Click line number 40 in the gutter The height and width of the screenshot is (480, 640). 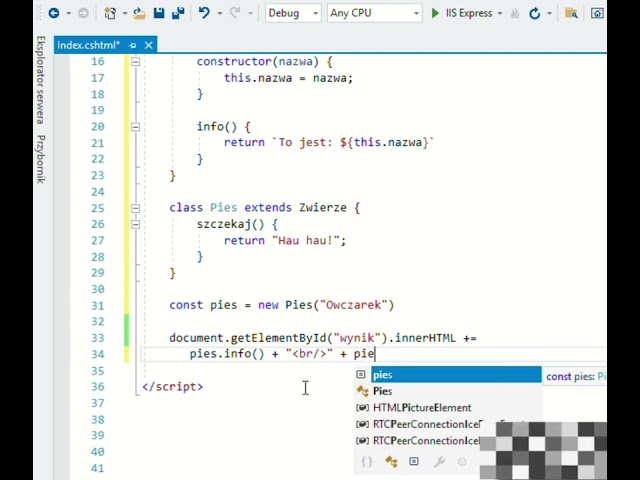98,452
